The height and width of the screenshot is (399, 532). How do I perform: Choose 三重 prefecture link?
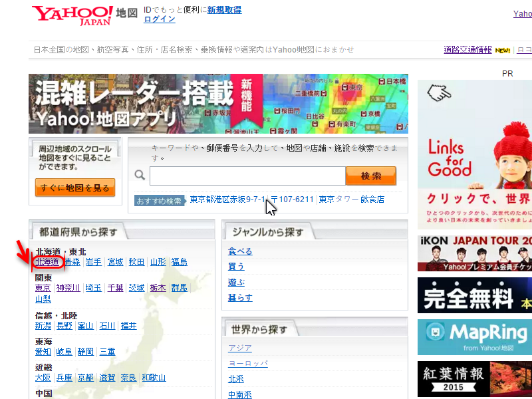(x=107, y=352)
